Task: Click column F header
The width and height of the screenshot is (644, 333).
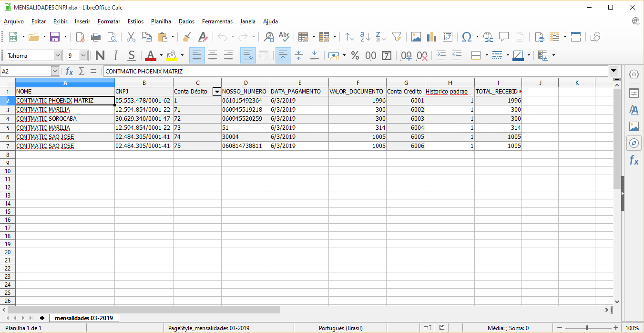Action: tap(358, 83)
